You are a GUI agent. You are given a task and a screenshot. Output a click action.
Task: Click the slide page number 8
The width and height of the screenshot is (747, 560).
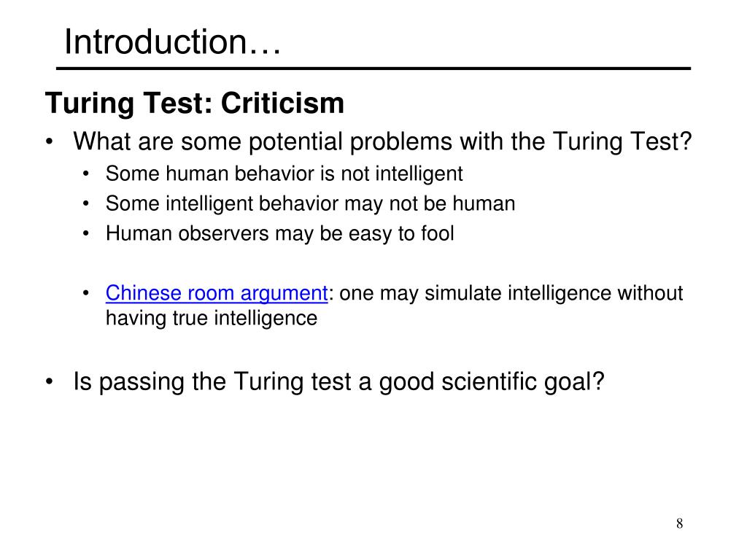pos(679,524)
